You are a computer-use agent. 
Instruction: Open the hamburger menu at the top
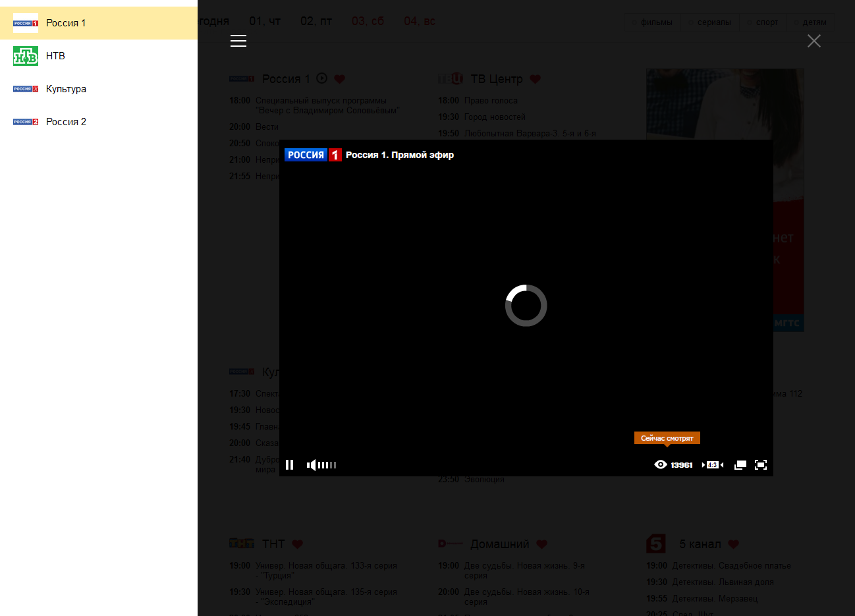[238, 40]
